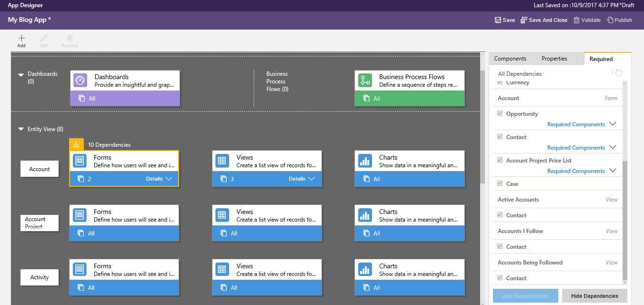The width and height of the screenshot is (644, 305).
Task: Switch to the Components tab
Action: tap(510, 59)
